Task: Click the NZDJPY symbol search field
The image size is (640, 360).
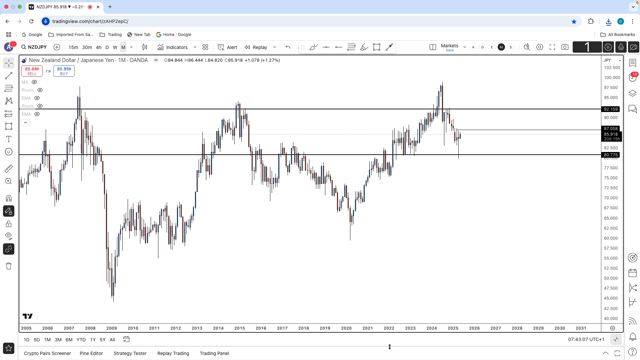Action: pyautogui.click(x=34, y=47)
